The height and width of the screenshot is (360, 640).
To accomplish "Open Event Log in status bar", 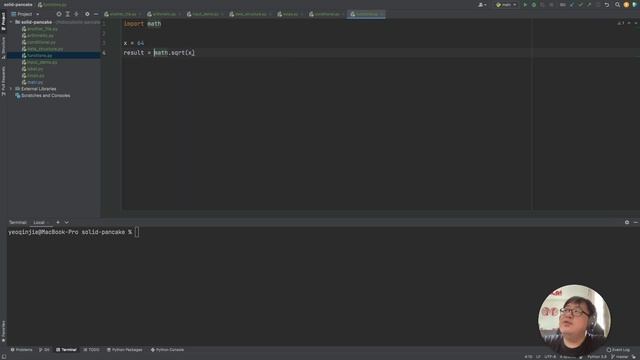I will (x=618, y=350).
